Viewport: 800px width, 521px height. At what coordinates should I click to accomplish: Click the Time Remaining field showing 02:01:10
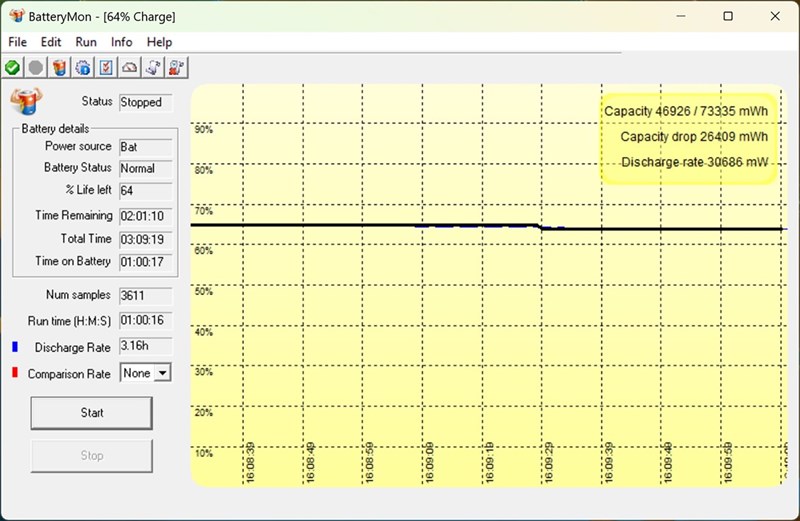[145, 216]
